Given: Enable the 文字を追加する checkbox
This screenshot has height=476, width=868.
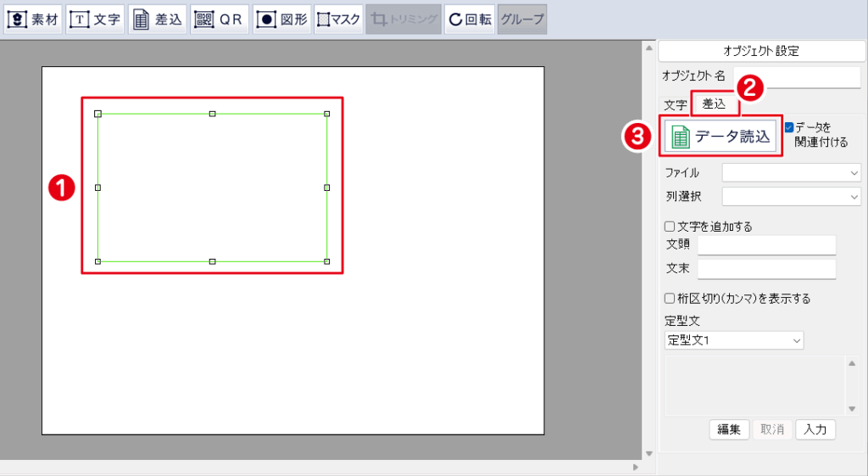Looking at the screenshot, I should tap(670, 227).
